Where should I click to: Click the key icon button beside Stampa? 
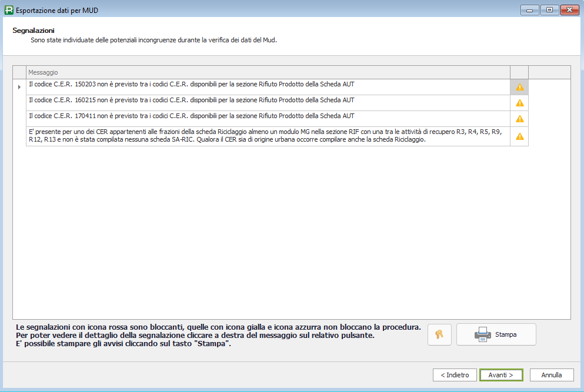coord(439,334)
